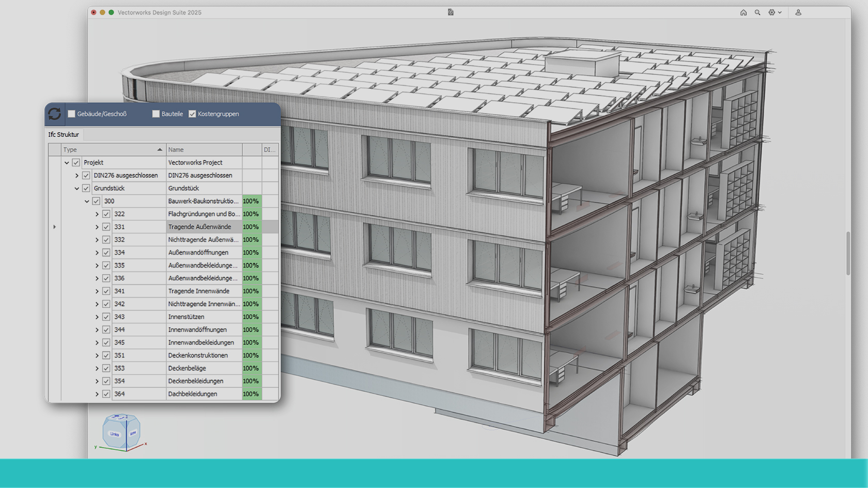
Task: Click the user account icon
Action: (x=798, y=12)
